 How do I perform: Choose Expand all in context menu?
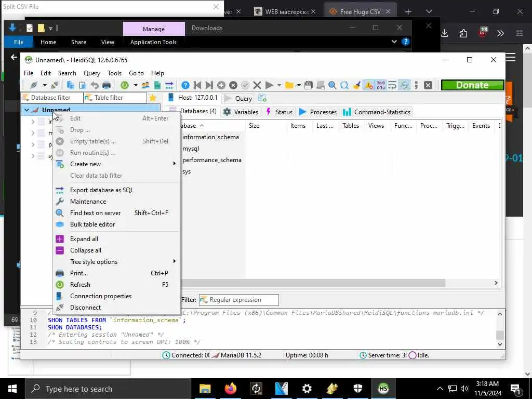pyautogui.click(x=117, y=239)
